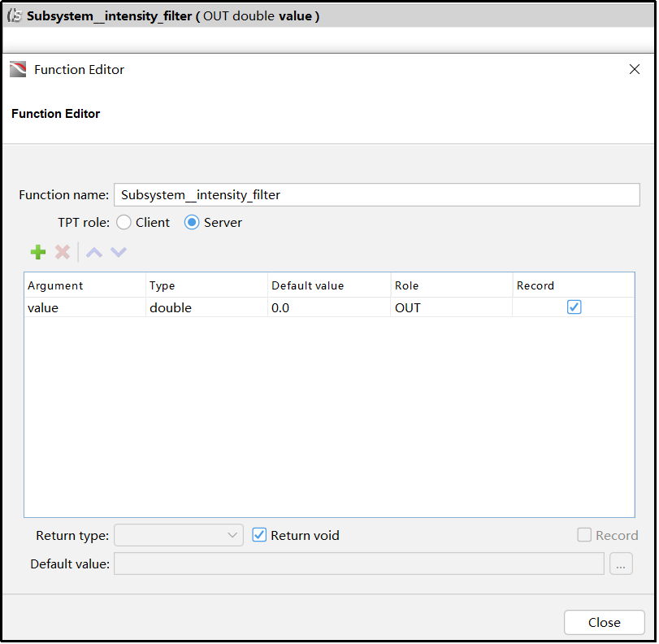Select the Client TPT role

pos(124,223)
